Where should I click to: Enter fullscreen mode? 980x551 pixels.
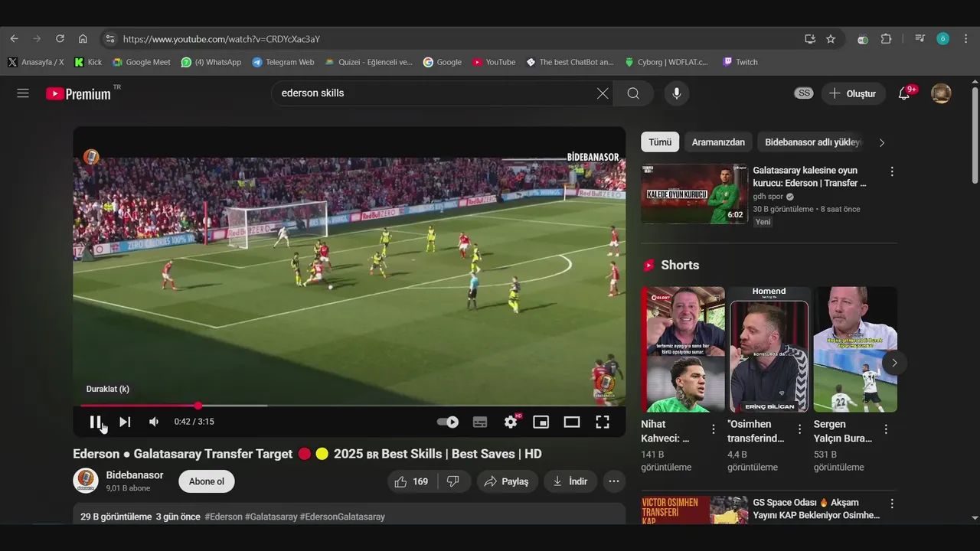click(603, 422)
